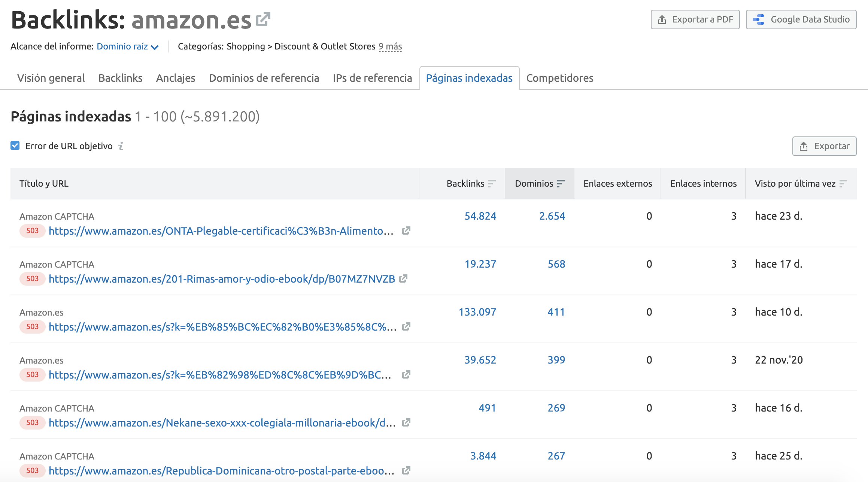
Task: Click backlinks count 19.237
Action: pos(480,264)
